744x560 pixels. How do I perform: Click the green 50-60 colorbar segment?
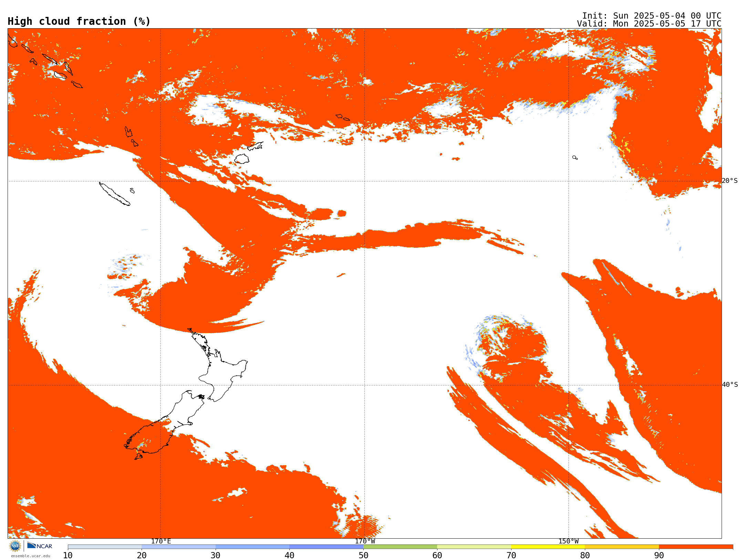400,547
